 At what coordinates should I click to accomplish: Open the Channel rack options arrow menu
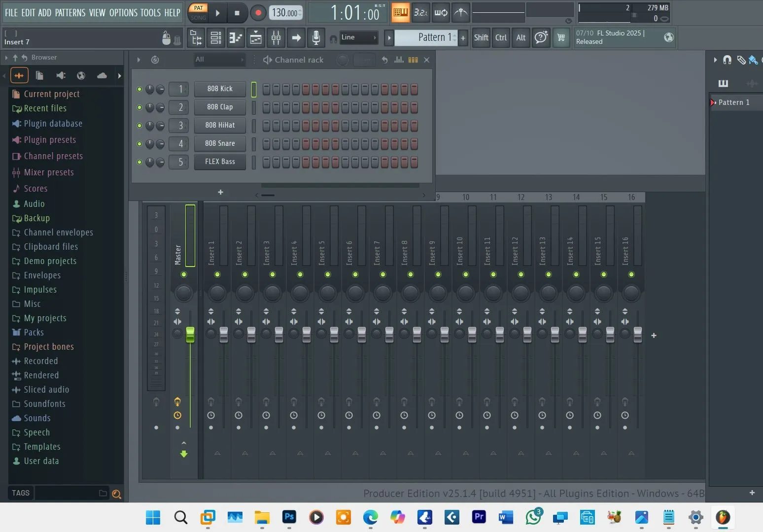(x=139, y=60)
